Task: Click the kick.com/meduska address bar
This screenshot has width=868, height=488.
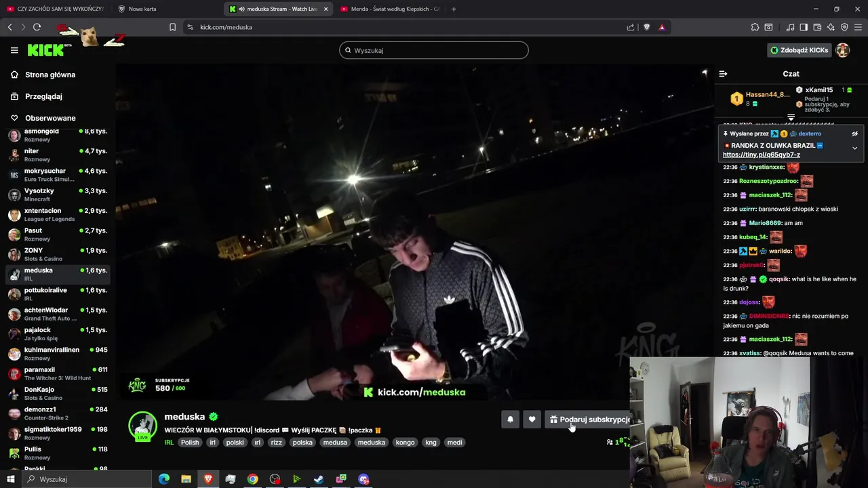Action: (407, 27)
